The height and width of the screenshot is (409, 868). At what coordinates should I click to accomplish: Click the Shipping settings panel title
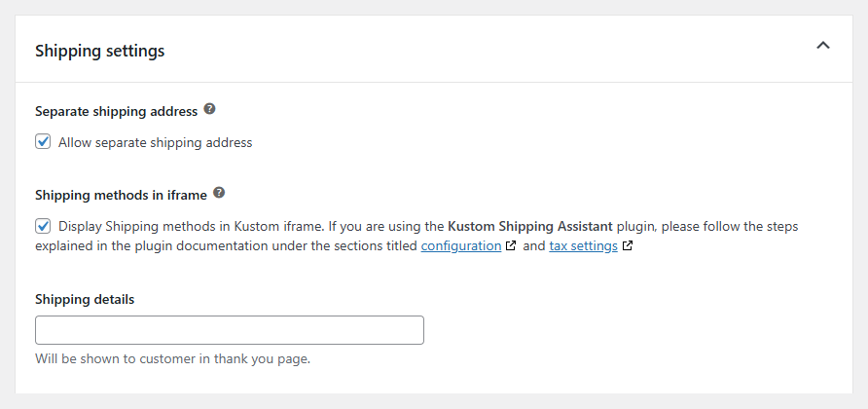[x=100, y=51]
